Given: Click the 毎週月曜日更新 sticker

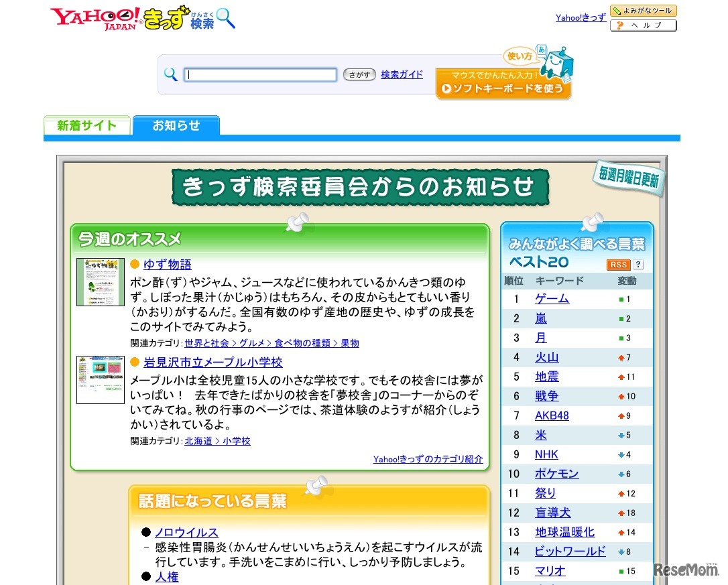Looking at the screenshot, I should coord(629,177).
